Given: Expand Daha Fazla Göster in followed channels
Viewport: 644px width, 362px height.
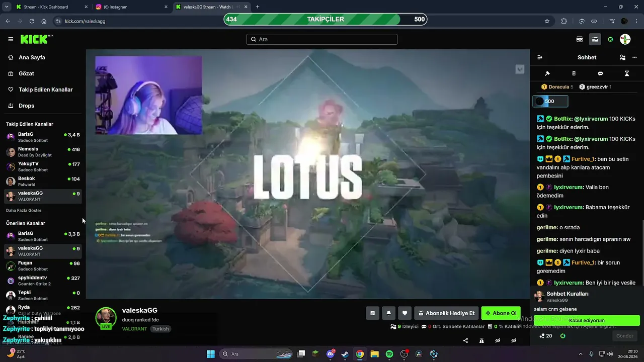Looking at the screenshot, I should 24,210.
